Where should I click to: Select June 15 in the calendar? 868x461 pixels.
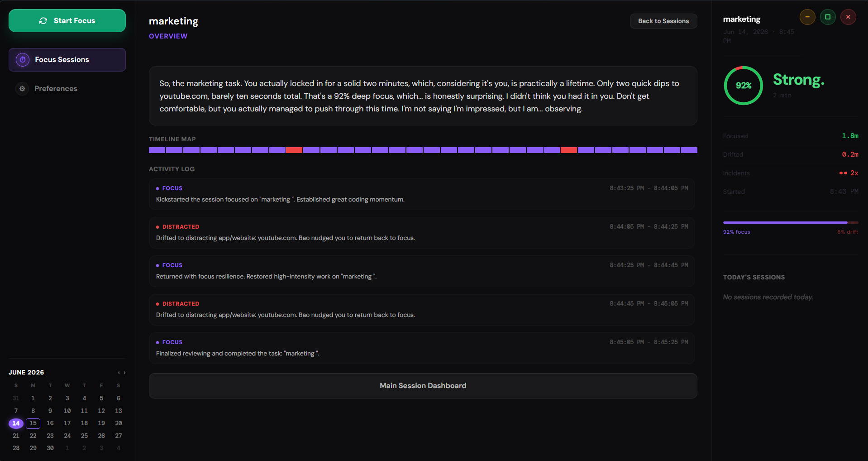click(33, 423)
